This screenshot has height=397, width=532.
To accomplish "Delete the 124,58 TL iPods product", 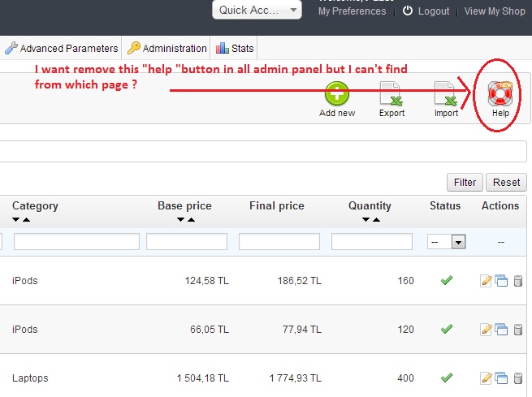I will pyautogui.click(x=518, y=281).
